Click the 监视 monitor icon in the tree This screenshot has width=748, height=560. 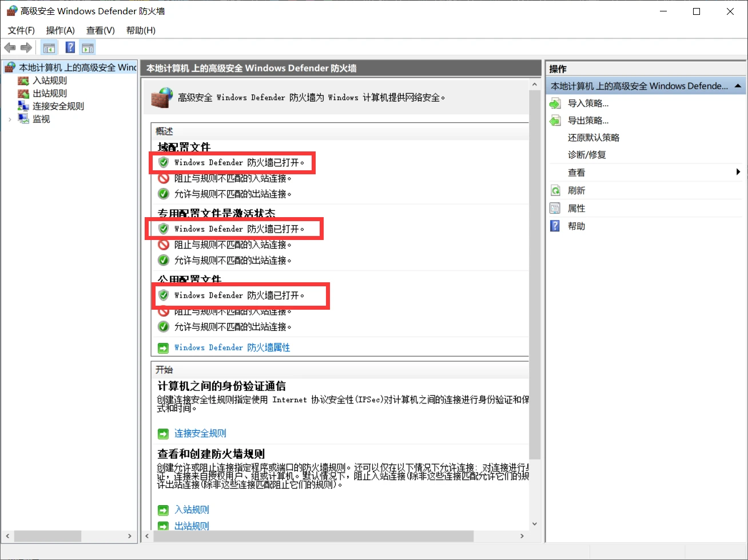click(x=23, y=119)
